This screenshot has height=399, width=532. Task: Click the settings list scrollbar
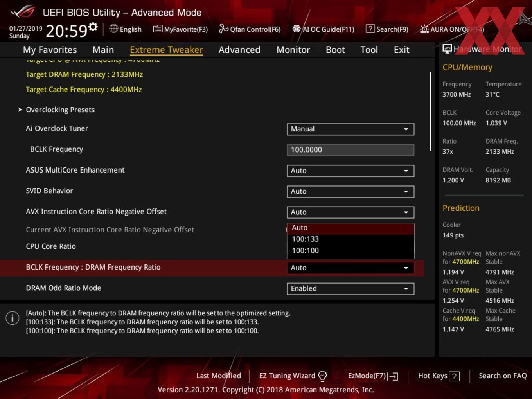[x=430, y=111]
